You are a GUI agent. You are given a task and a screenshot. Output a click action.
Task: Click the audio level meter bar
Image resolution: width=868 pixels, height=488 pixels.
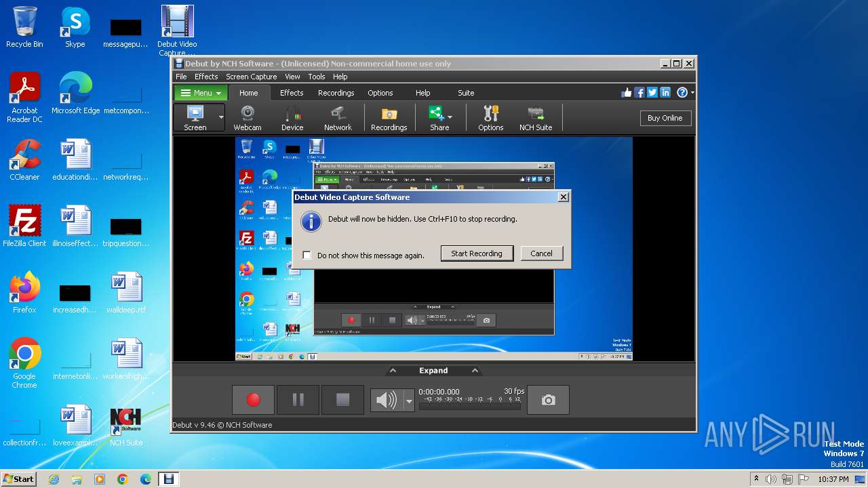point(471,406)
